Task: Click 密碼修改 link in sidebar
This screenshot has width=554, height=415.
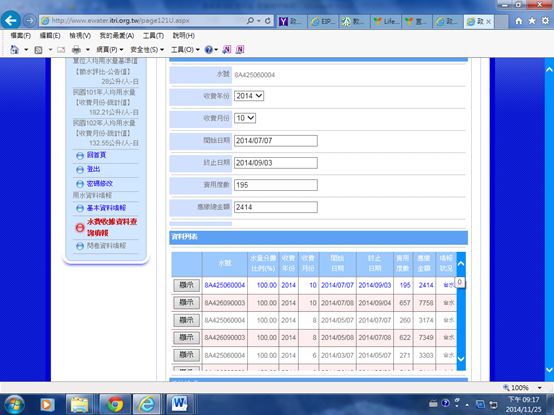Action: pyautogui.click(x=100, y=184)
